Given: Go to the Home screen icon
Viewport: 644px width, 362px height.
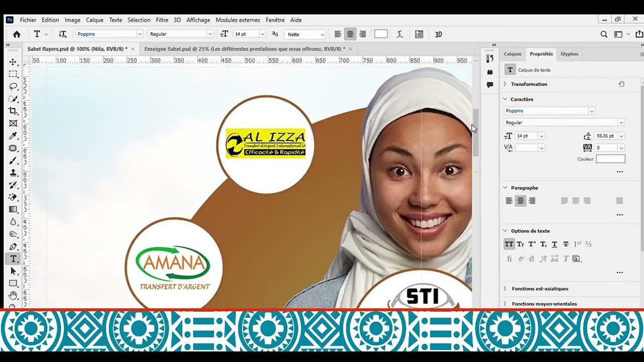Looking at the screenshot, I should [x=17, y=34].
